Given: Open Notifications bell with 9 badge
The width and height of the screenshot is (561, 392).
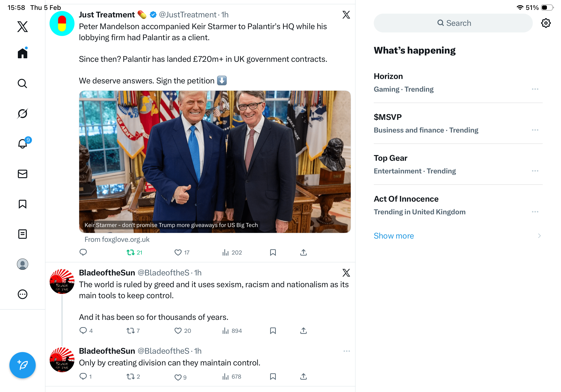Looking at the screenshot, I should coord(23,144).
